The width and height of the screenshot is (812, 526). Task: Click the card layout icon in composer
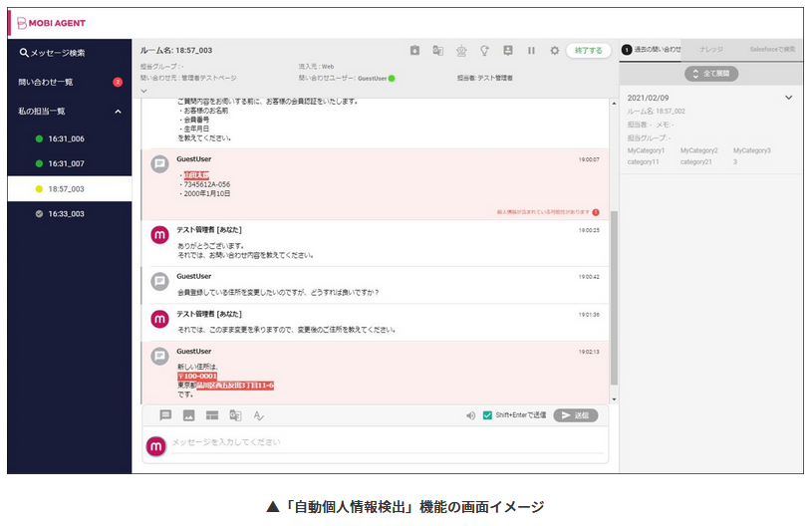pos(212,415)
